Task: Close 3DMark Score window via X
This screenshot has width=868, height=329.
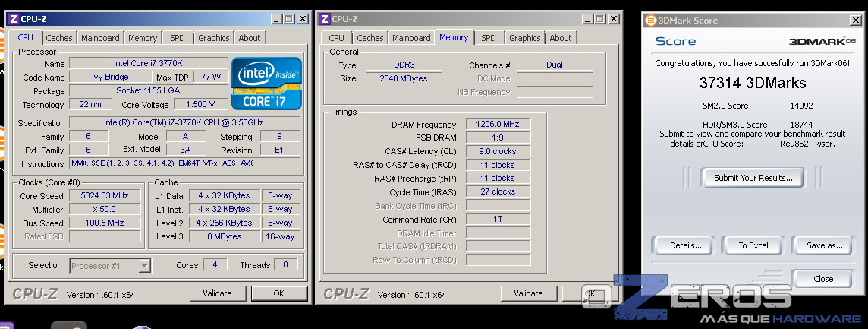Action: 856,21
